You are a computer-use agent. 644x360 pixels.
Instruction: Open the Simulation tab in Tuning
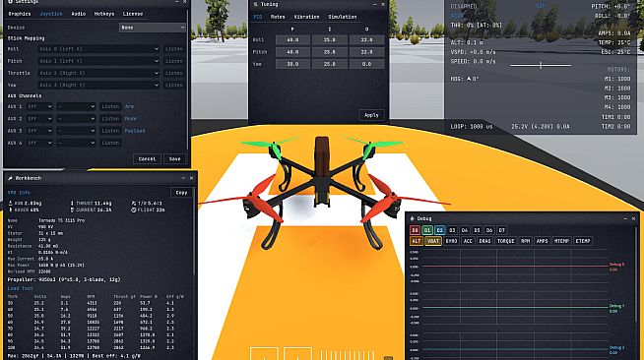click(x=342, y=17)
